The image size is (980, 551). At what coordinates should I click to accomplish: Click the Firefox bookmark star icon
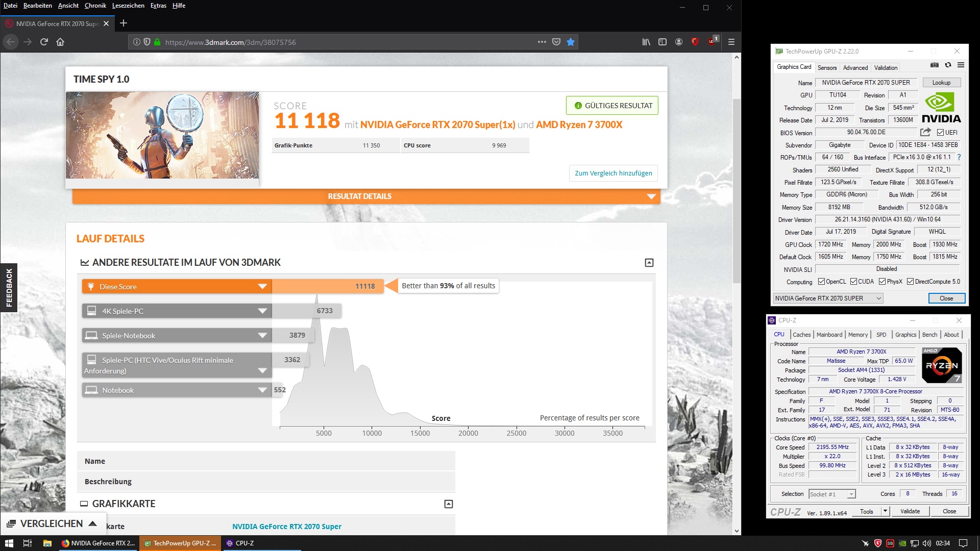[571, 42]
